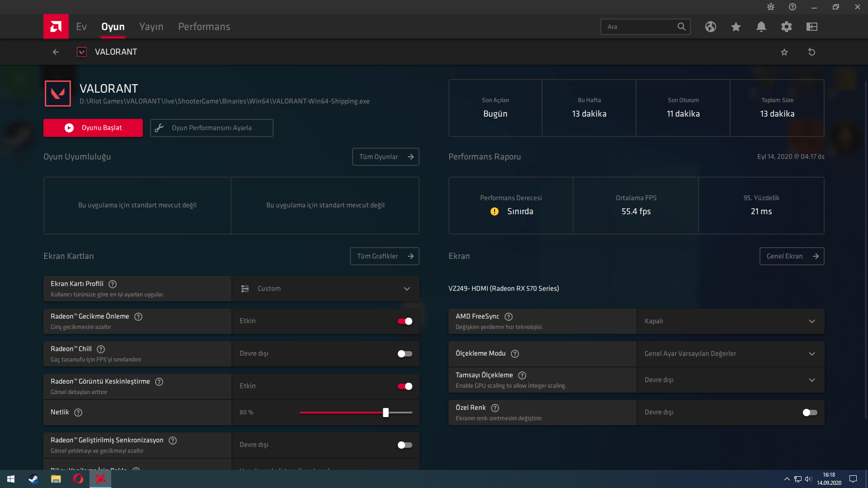Open the Tamsayı Ölçekleme dropdown

point(731,380)
